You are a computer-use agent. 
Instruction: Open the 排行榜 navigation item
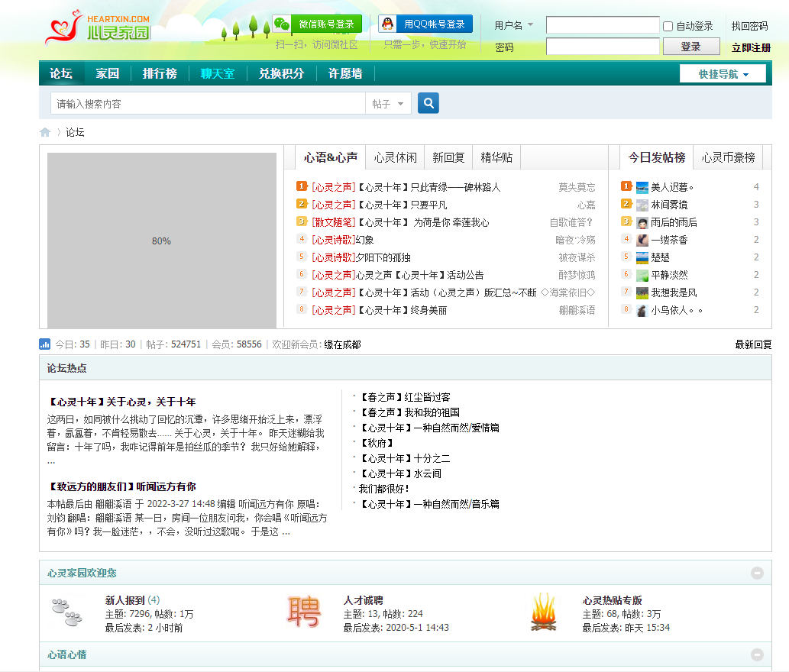[x=160, y=73]
